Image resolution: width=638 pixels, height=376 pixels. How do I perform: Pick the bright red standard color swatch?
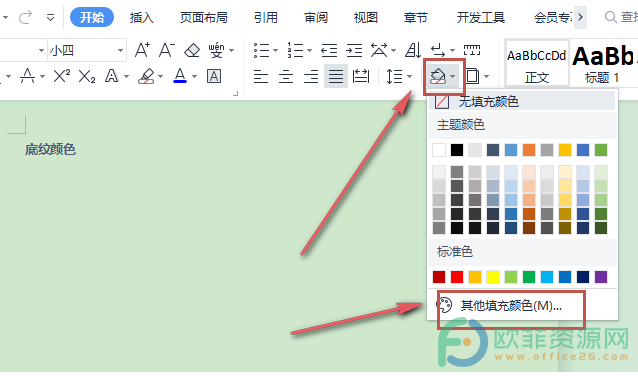[x=457, y=277]
